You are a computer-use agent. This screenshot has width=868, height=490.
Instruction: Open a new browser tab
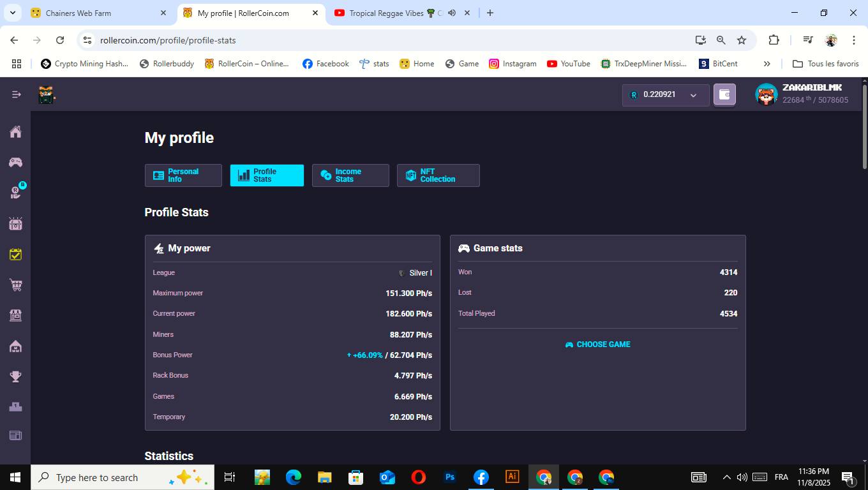click(490, 13)
